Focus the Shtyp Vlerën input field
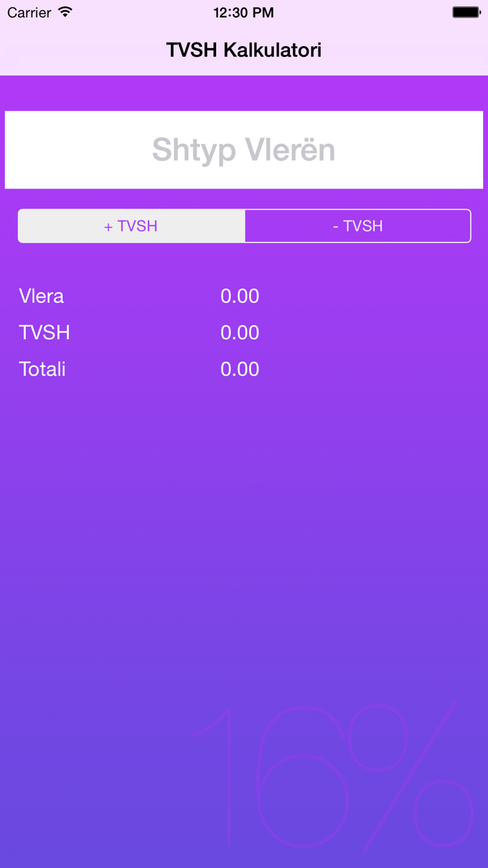The width and height of the screenshot is (488, 868). click(243, 150)
